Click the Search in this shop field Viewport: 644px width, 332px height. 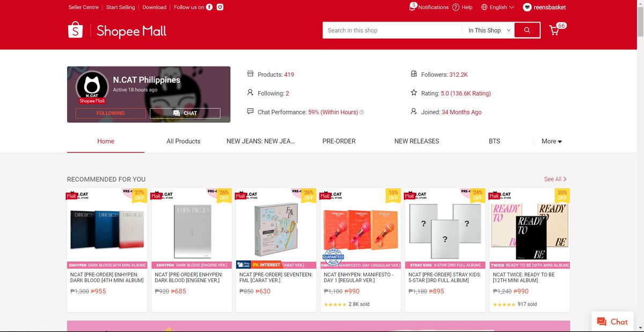point(392,31)
